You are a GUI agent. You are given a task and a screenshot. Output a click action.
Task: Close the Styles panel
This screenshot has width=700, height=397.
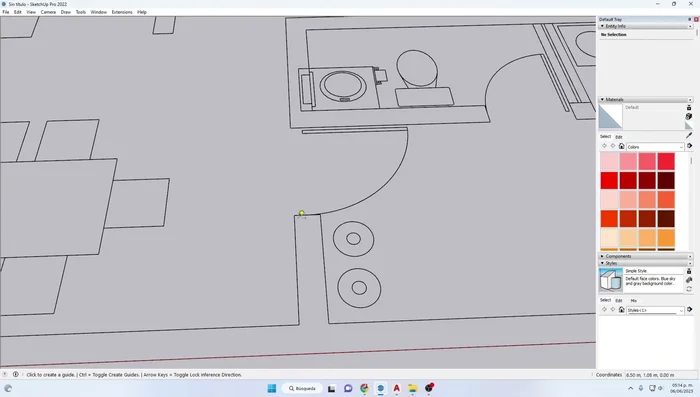click(690, 263)
